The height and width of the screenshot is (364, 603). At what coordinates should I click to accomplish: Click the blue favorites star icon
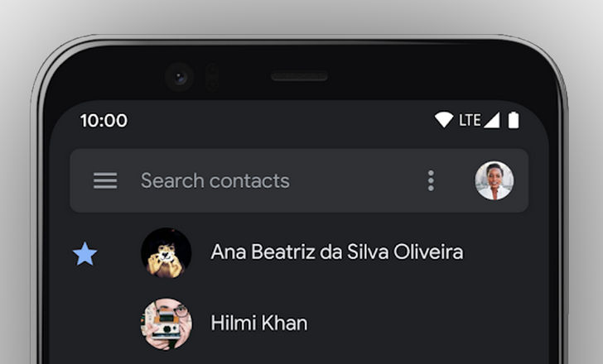[x=84, y=254]
